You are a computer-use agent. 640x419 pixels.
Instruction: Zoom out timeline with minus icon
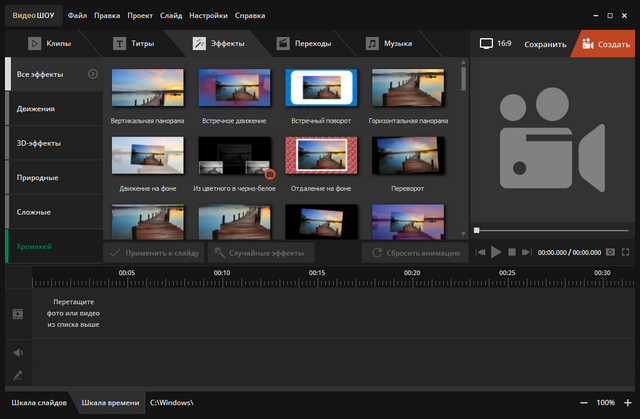tap(583, 402)
